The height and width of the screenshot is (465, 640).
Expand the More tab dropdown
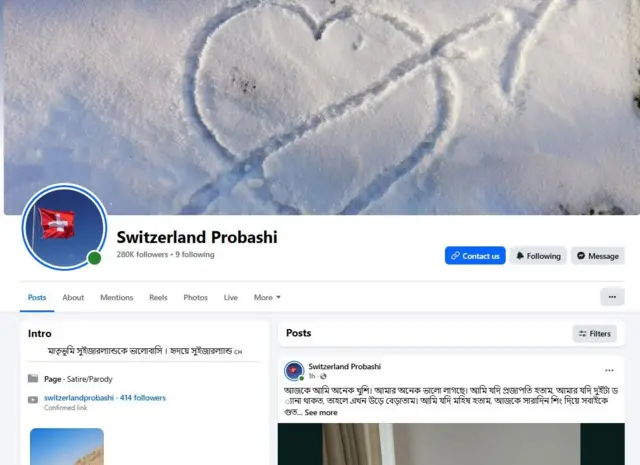coord(267,297)
